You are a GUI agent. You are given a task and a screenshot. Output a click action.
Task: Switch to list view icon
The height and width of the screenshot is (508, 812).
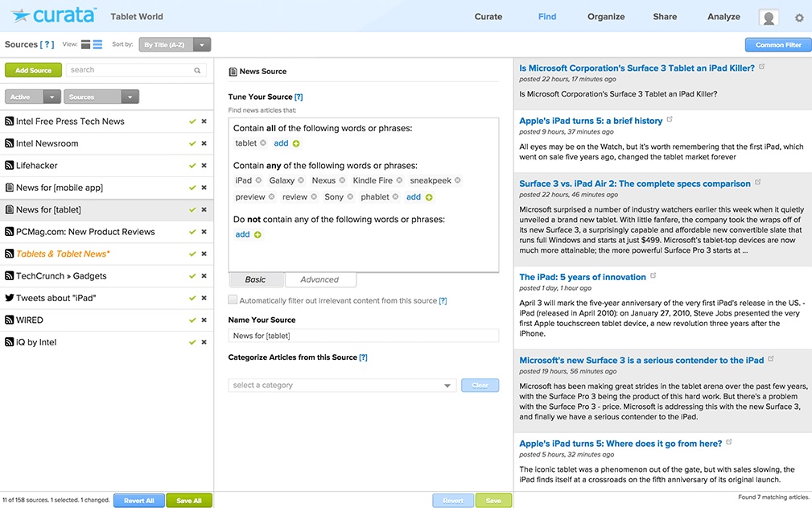(x=97, y=44)
